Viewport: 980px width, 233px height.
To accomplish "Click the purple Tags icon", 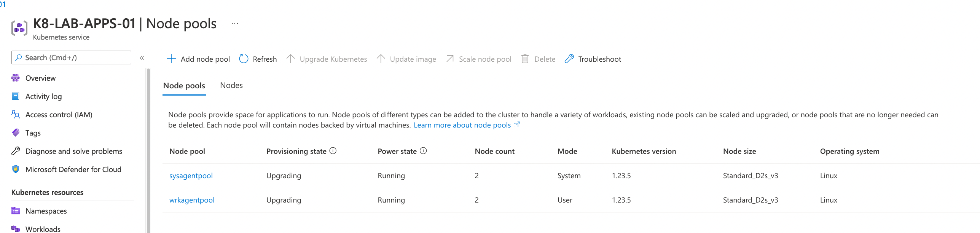I will 16,132.
